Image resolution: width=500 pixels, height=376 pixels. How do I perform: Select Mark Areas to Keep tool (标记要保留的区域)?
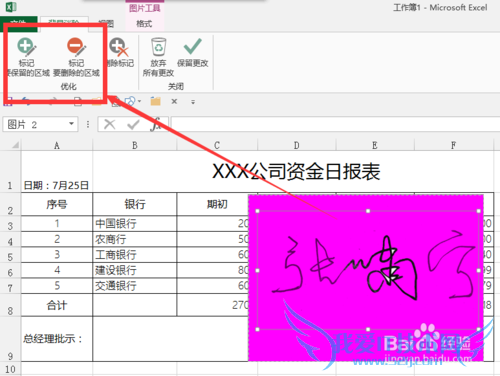pyautogui.click(x=28, y=57)
